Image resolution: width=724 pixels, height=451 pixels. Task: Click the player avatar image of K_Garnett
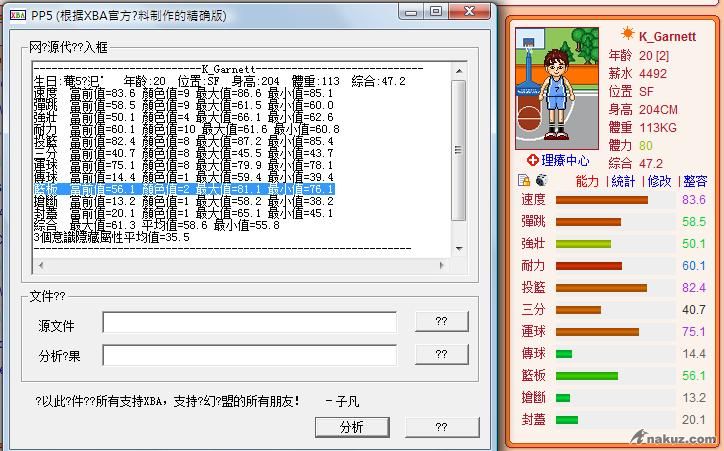tap(557, 88)
